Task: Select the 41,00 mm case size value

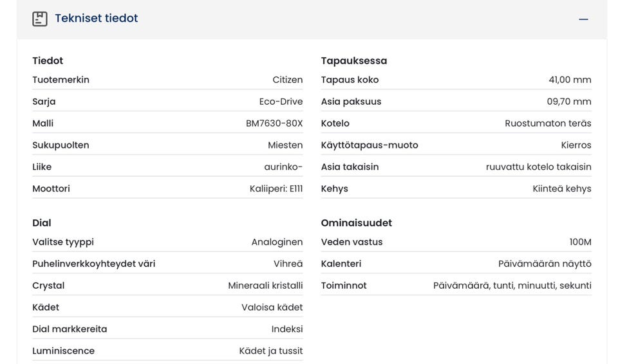Action: click(570, 80)
